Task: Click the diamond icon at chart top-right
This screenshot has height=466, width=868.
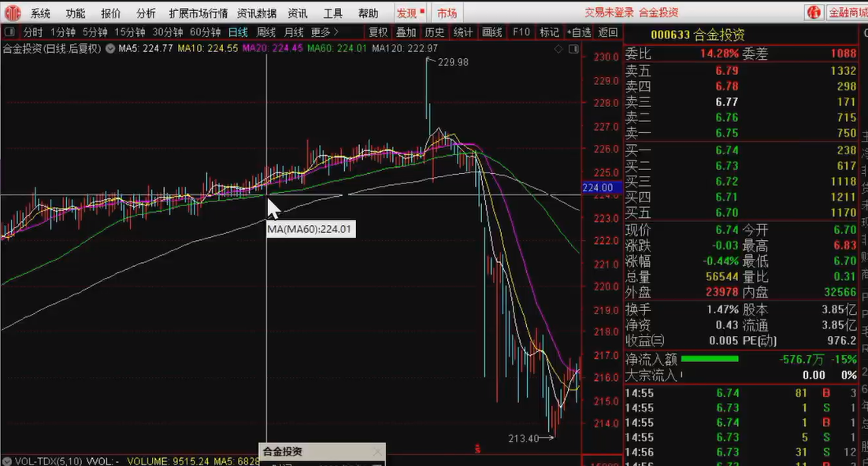Action: (558, 49)
